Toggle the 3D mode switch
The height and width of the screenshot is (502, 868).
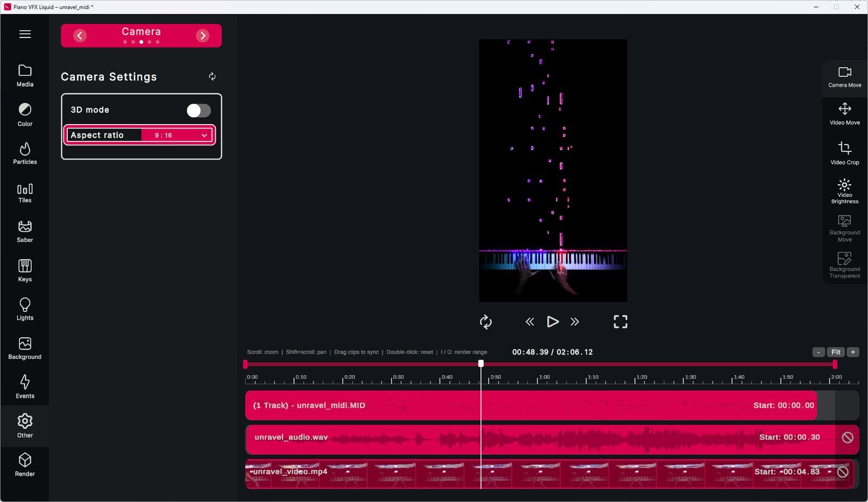point(199,111)
